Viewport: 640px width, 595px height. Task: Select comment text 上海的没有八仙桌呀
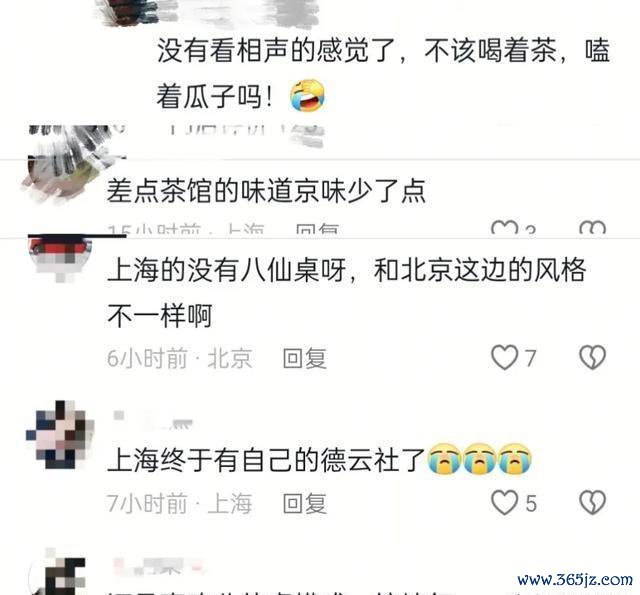tap(227, 270)
